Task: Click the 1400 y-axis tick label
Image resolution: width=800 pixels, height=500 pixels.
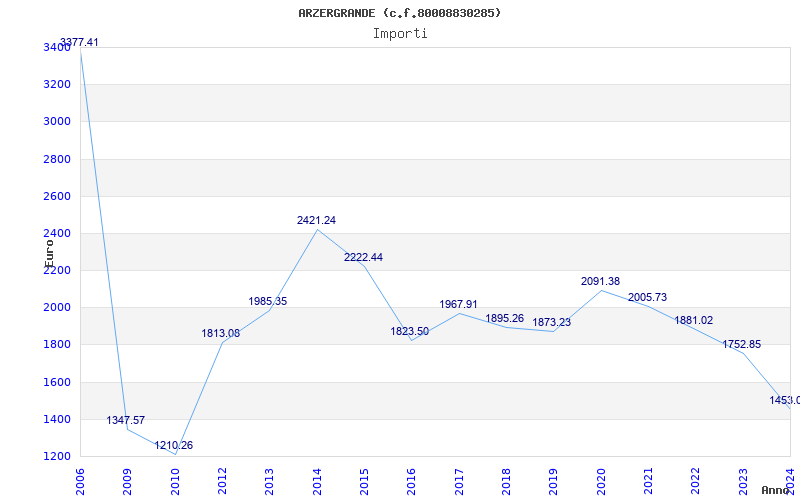Action: 57,419
